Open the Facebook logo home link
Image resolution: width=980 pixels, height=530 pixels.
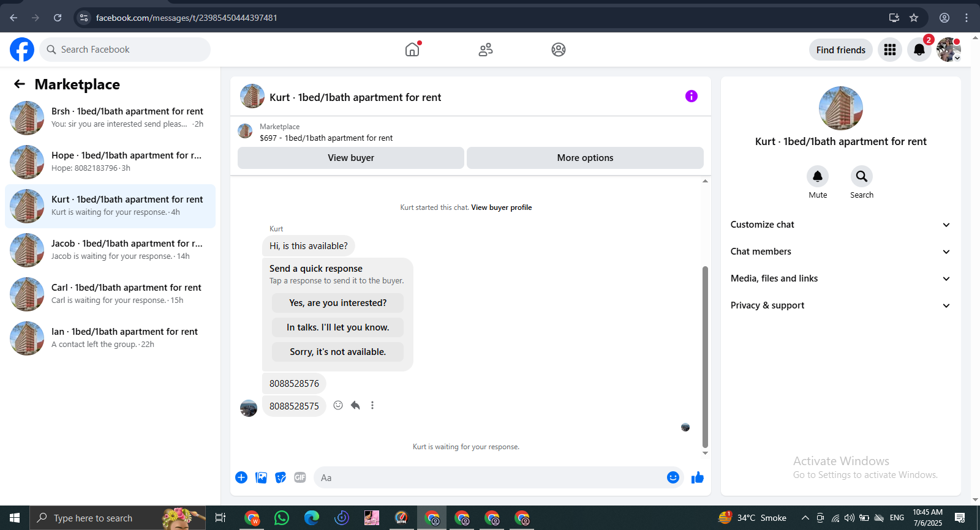pos(22,50)
